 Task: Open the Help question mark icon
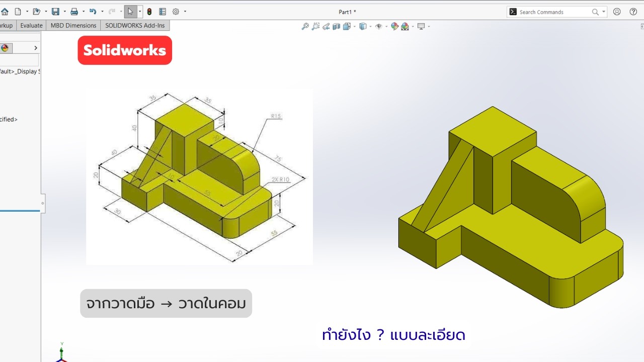click(633, 12)
